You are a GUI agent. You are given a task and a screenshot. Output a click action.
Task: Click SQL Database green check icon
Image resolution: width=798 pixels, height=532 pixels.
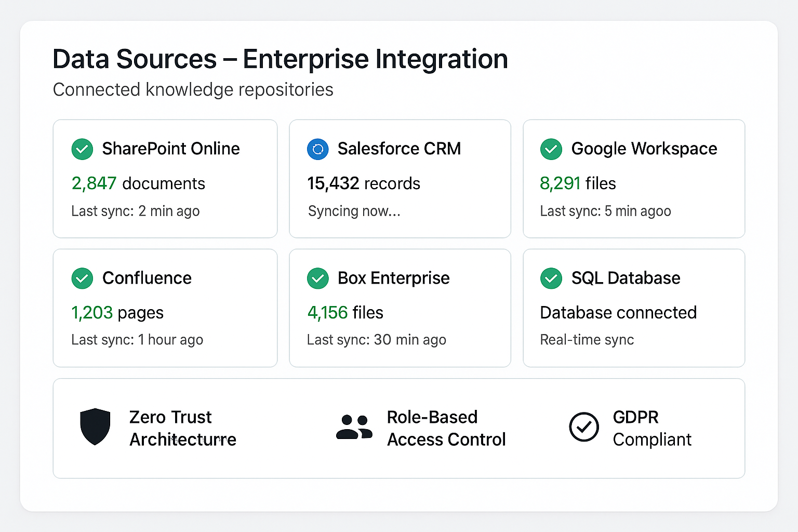point(551,278)
